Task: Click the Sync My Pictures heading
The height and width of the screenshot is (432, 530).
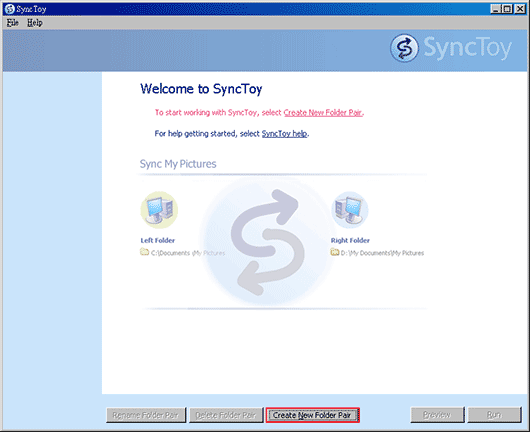Action: 178,164
